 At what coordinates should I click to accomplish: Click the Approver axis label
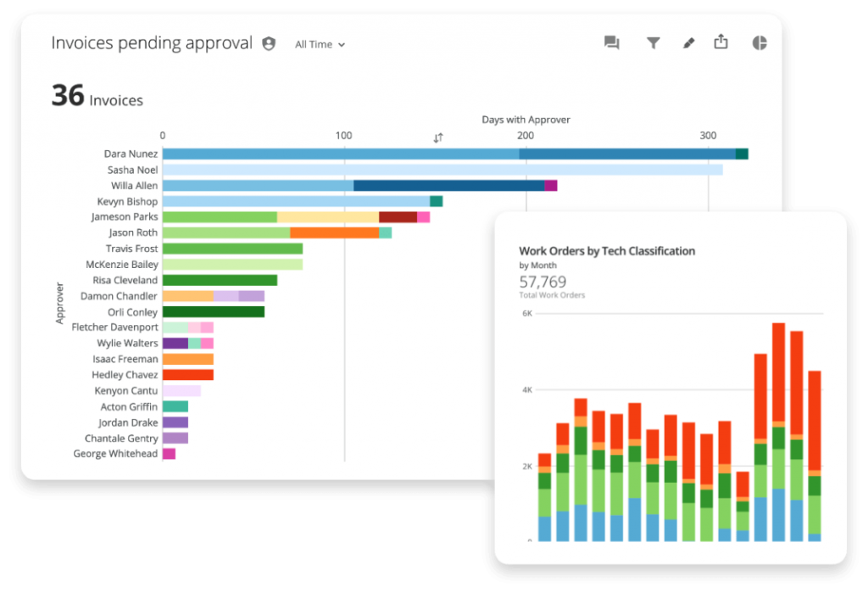pos(58,303)
